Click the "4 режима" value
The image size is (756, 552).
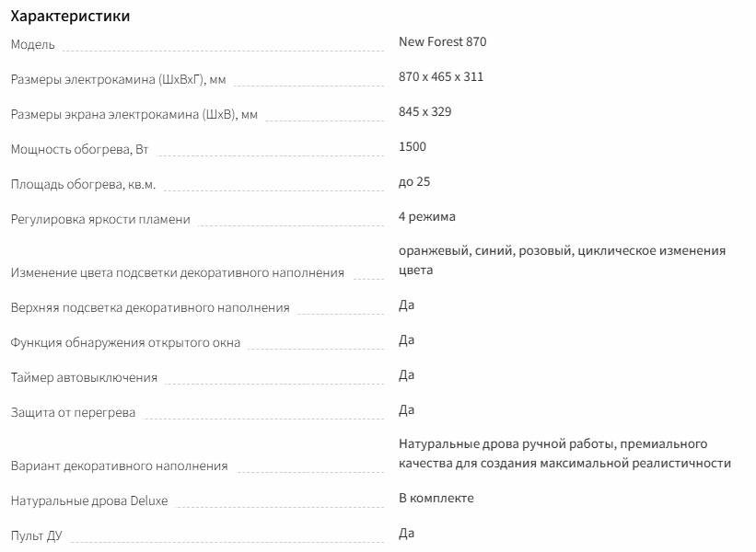point(427,216)
